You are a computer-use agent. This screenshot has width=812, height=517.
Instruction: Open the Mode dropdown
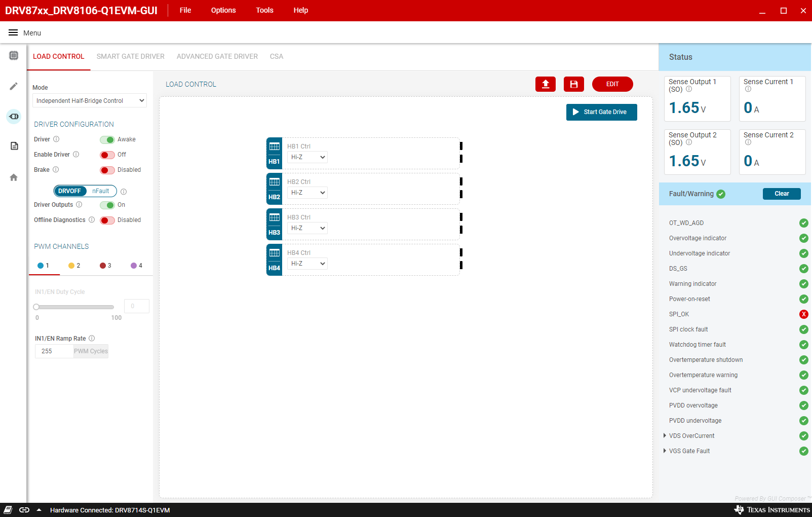click(90, 101)
